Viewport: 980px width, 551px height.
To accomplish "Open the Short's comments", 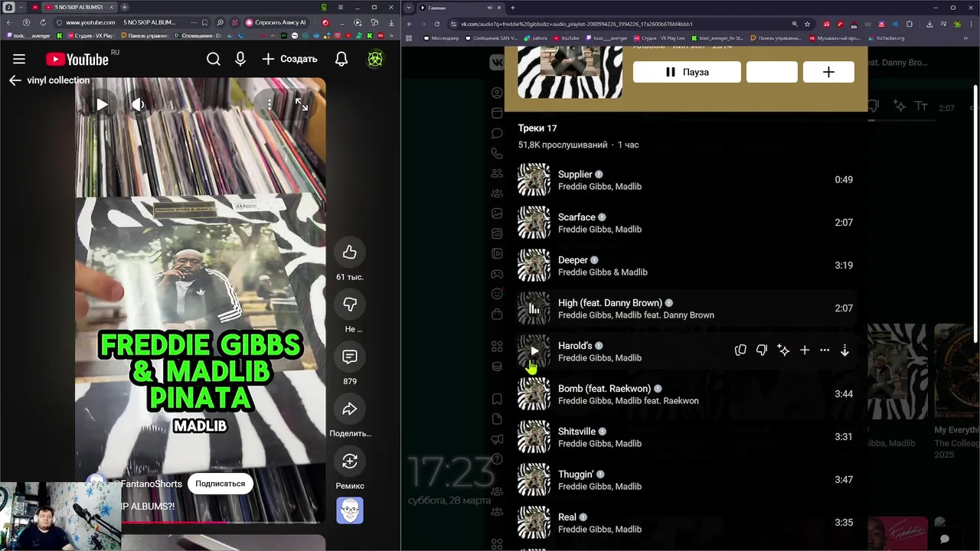I will coord(350,357).
